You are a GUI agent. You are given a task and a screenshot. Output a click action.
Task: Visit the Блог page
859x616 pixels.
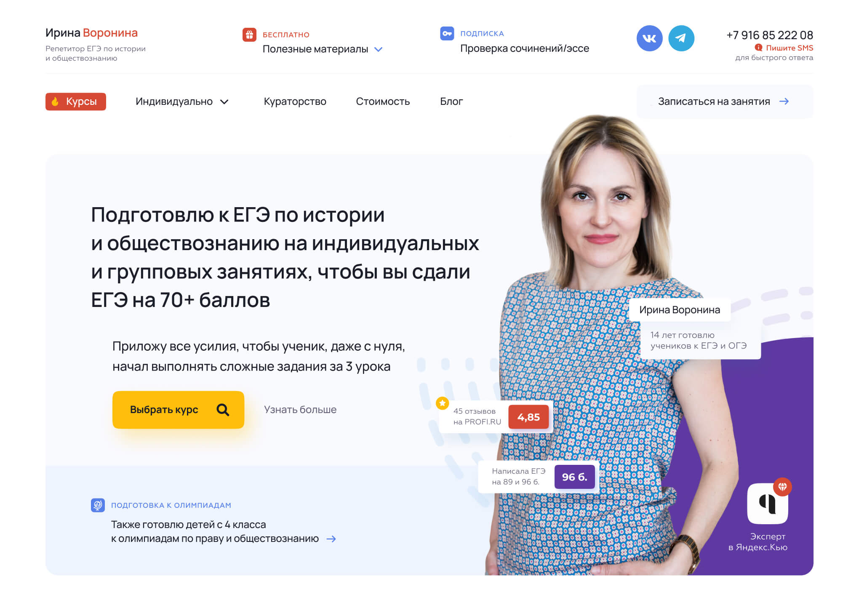pos(451,101)
